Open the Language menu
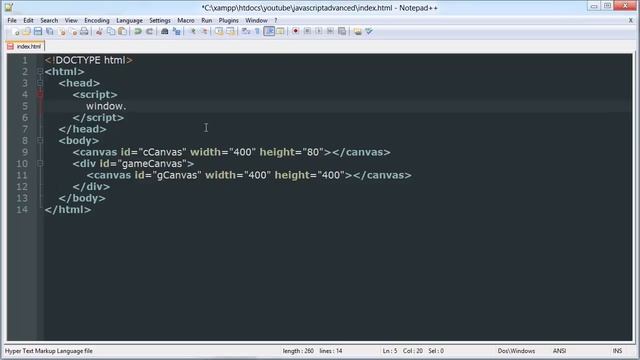The height and width of the screenshot is (360, 640). pyautogui.click(x=129, y=20)
